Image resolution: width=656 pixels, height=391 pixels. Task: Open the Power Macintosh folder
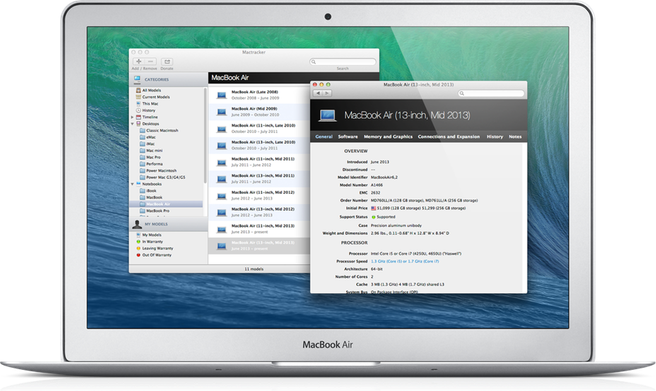tap(158, 171)
